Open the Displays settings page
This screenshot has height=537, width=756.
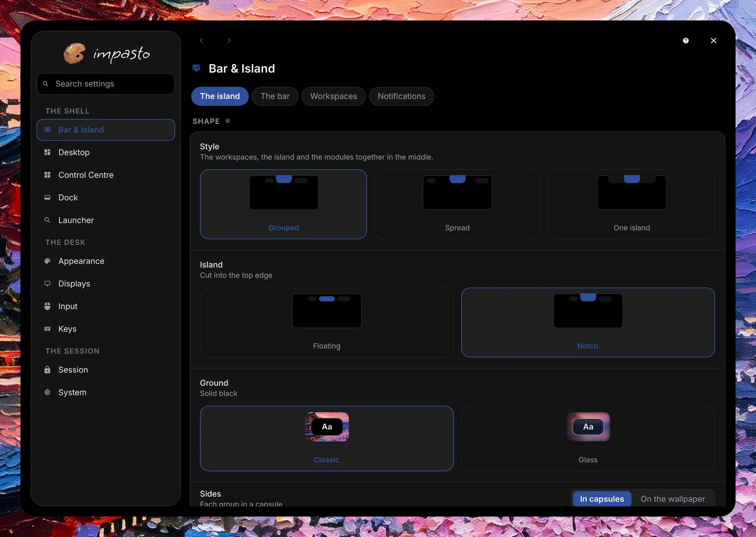click(x=106, y=283)
